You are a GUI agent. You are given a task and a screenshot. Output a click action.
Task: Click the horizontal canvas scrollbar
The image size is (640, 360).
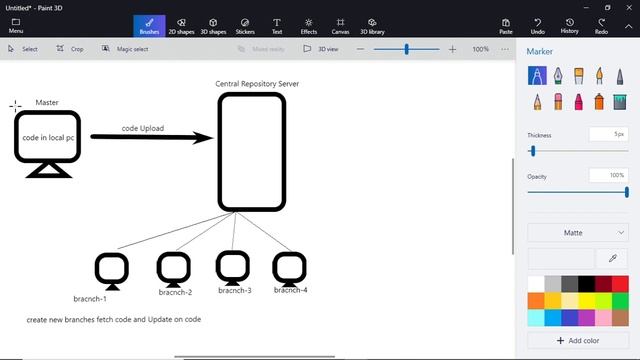[x=255, y=357]
